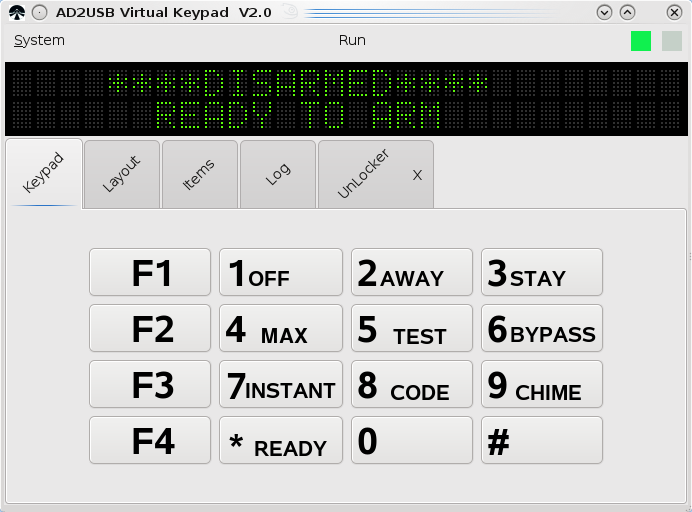Open the window menu icon in title bar
692x512 pixels.
17,12
